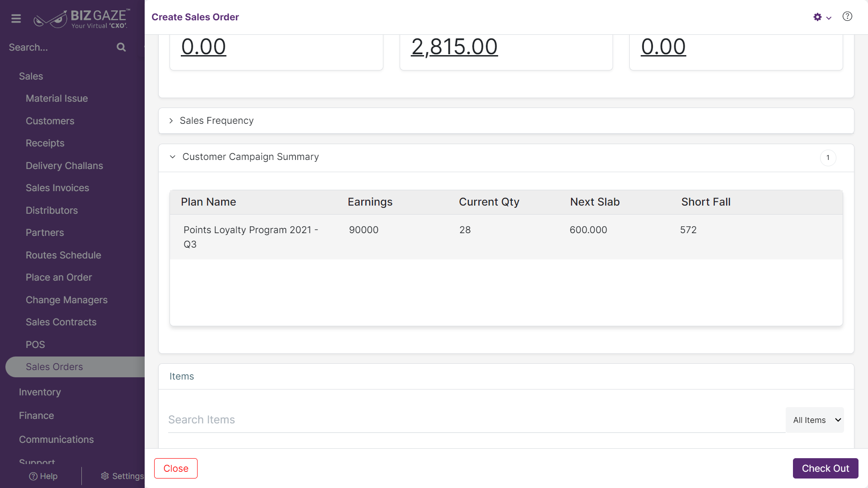Image resolution: width=868 pixels, height=488 pixels.
Task: Open the All Items dropdown
Action: pyautogui.click(x=815, y=420)
